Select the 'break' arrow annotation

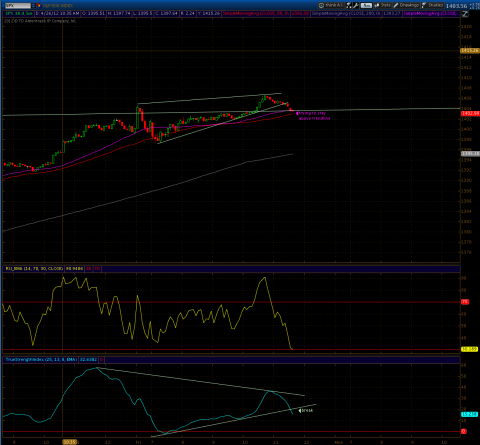click(306, 410)
